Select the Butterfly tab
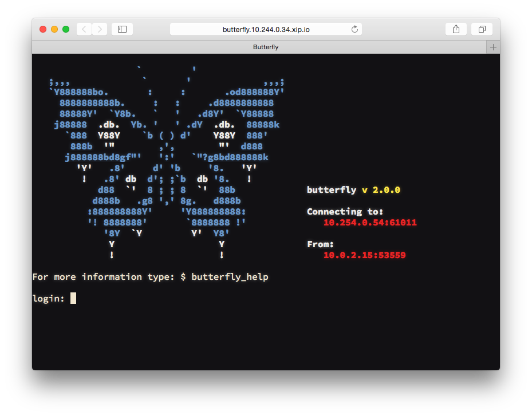This screenshot has height=416, width=532. pos(259,47)
